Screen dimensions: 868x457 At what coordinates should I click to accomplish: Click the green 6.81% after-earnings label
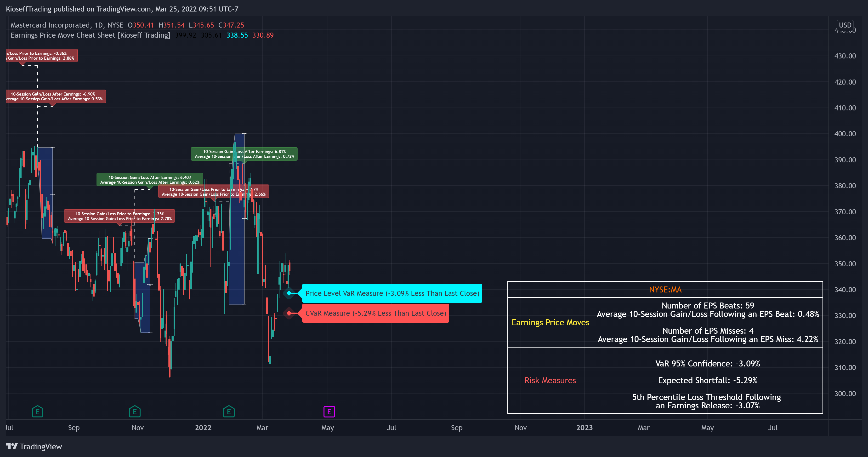[244, 154]
